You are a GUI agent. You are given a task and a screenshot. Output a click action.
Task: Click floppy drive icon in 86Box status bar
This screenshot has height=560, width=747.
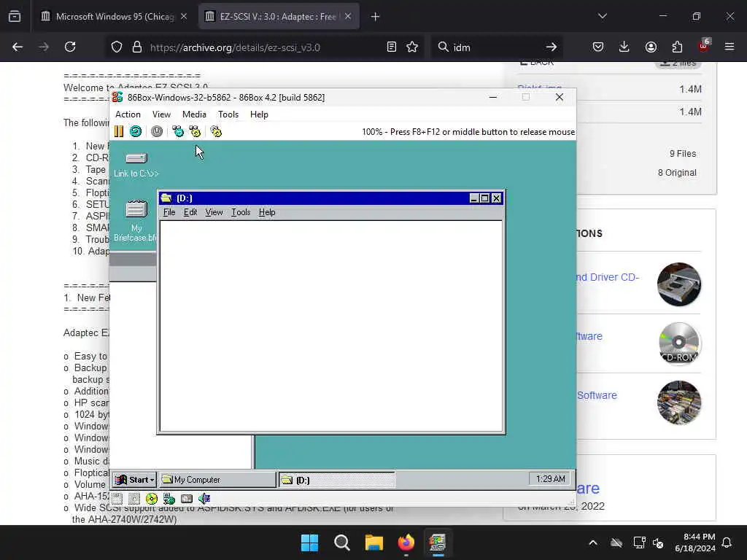(x=117, y=499)
